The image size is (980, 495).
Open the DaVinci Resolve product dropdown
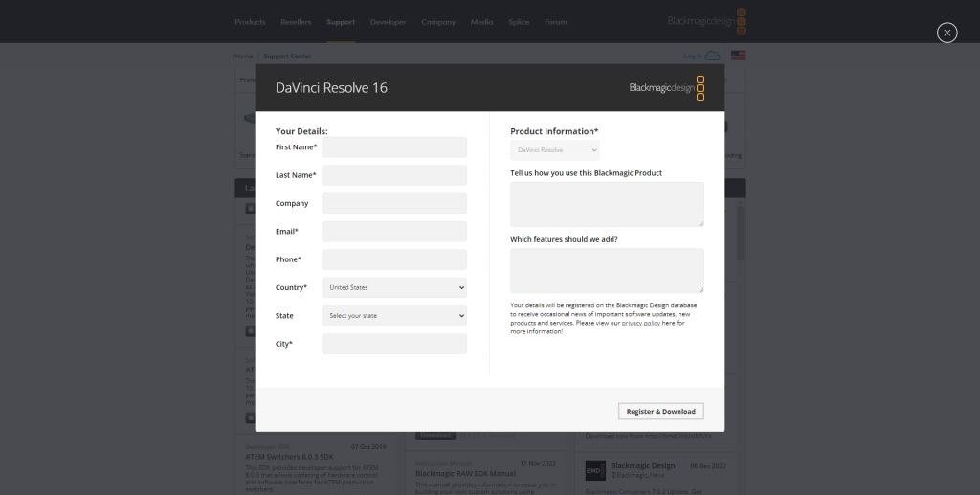555,150
